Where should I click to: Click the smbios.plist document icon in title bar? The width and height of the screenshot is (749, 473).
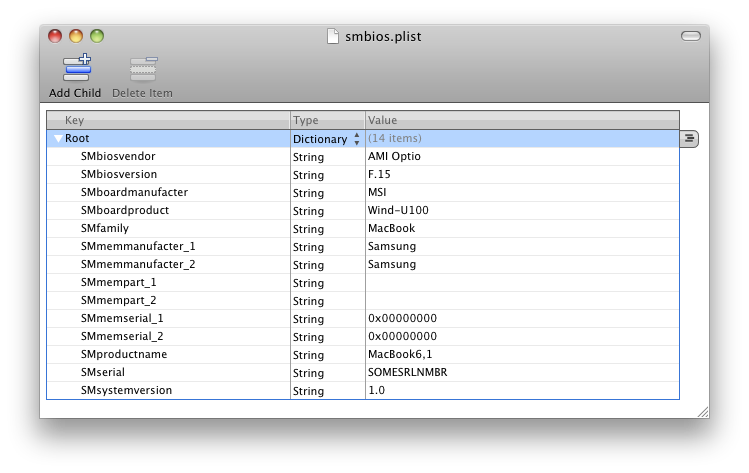click(x=332, y=36)
